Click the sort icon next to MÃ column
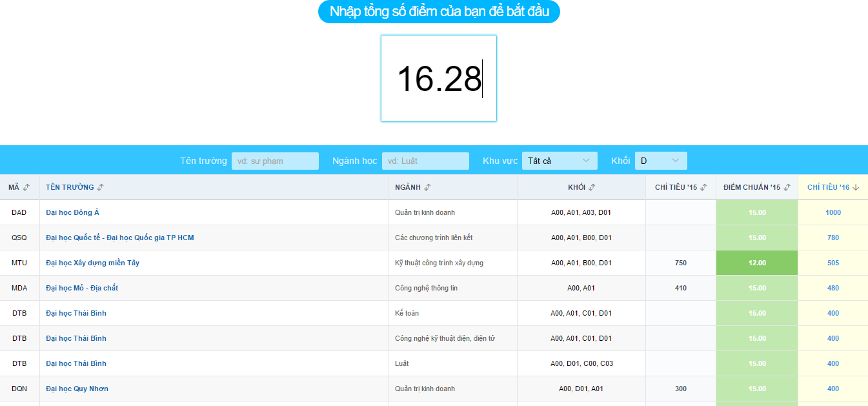868x406 pixels. tap(26, 187)
